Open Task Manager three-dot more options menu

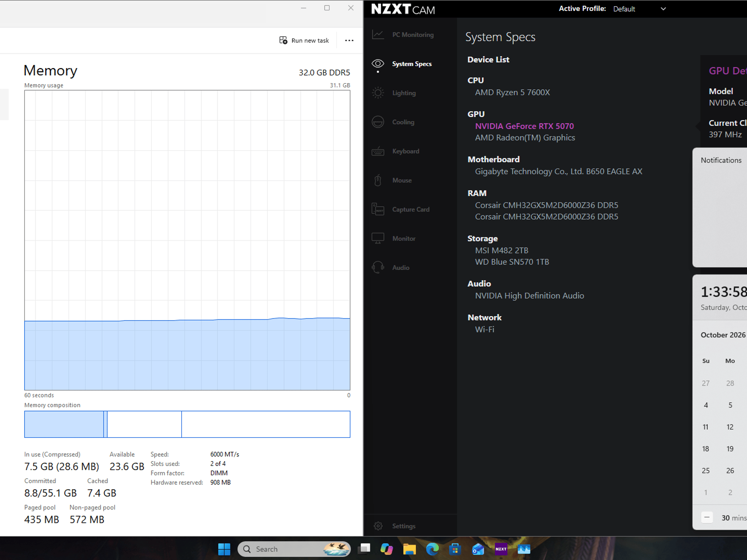pos(349,40)
